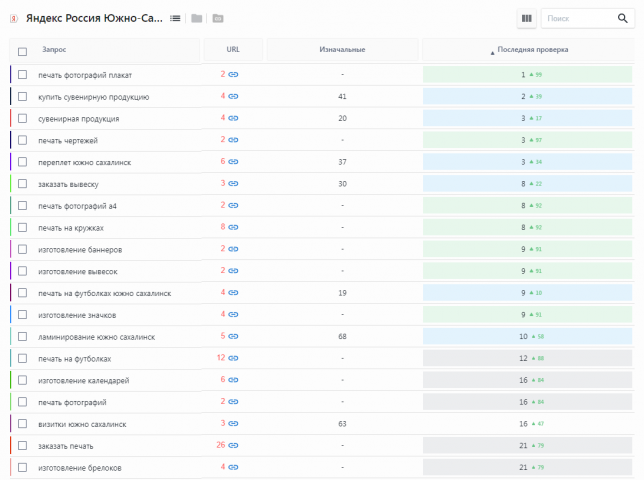Click the list view icon next to title
Image resolution: width=644 pixels, height=480 pixels.
(x=175, y=18)
